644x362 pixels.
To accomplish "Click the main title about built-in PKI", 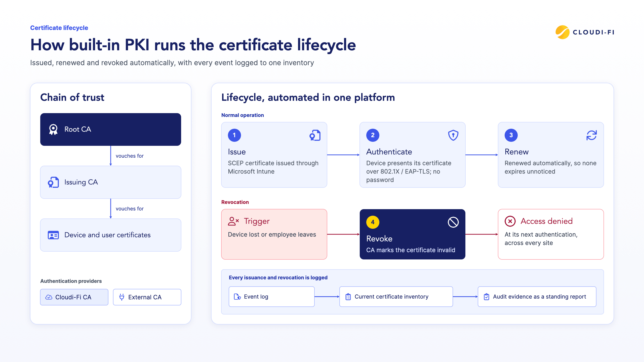I will [x=193, y=45].
